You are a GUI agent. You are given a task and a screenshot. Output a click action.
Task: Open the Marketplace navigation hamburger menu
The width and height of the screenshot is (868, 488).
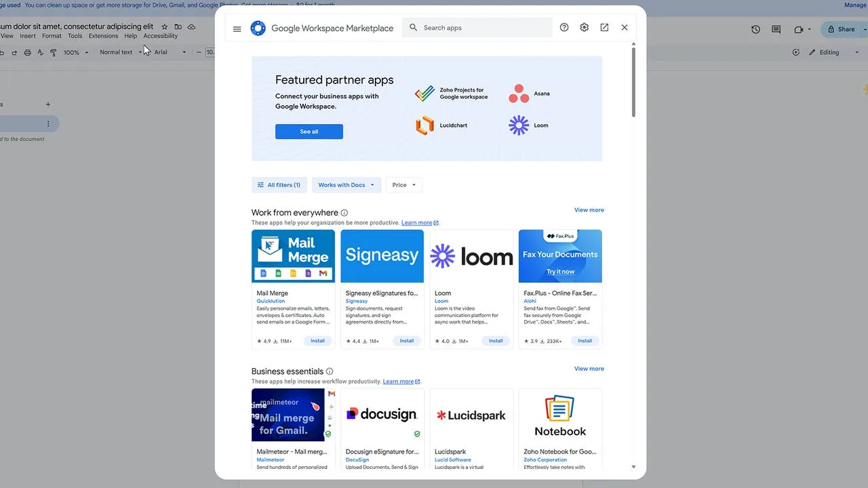237,28
